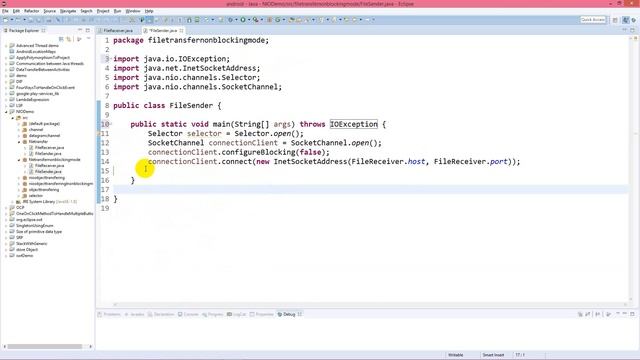This screenshot has width=640, height=360.
Task: Minimize the Package Explorer view
Action: (80, 31)
